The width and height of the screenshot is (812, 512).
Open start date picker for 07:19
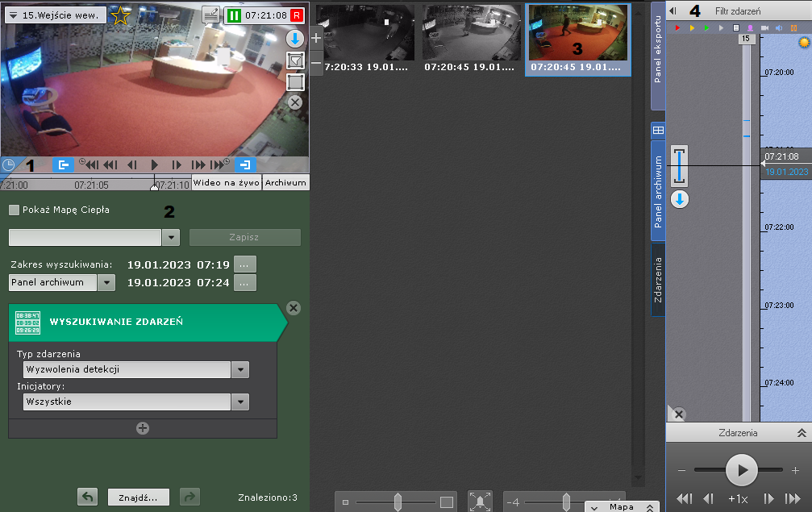244,264
